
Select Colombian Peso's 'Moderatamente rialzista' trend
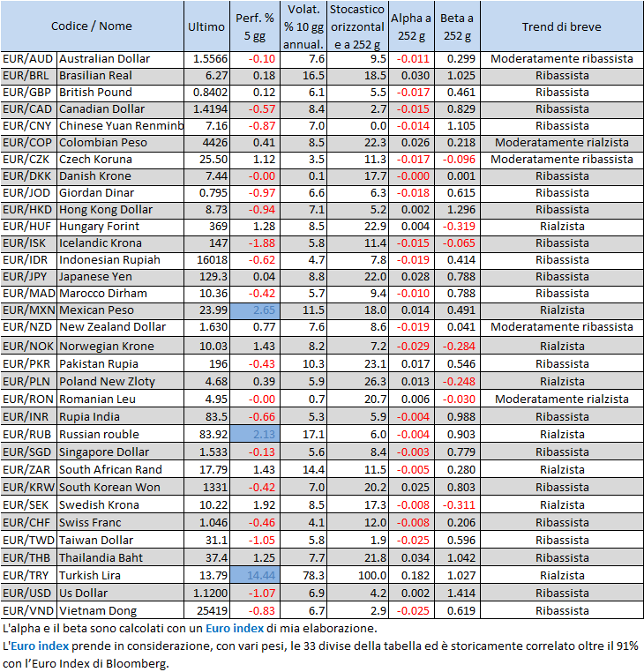pos(562,143)
